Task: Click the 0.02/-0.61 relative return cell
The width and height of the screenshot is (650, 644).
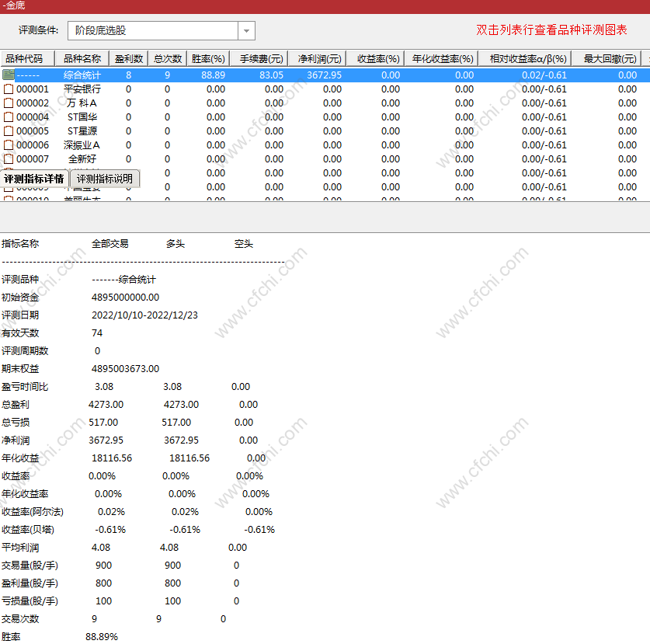Action: [544, 75]
